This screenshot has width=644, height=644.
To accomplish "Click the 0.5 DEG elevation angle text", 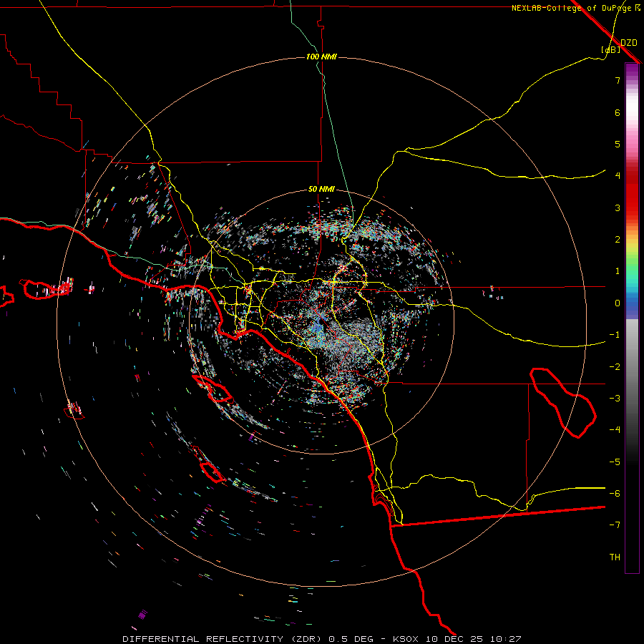I will 351,639.
